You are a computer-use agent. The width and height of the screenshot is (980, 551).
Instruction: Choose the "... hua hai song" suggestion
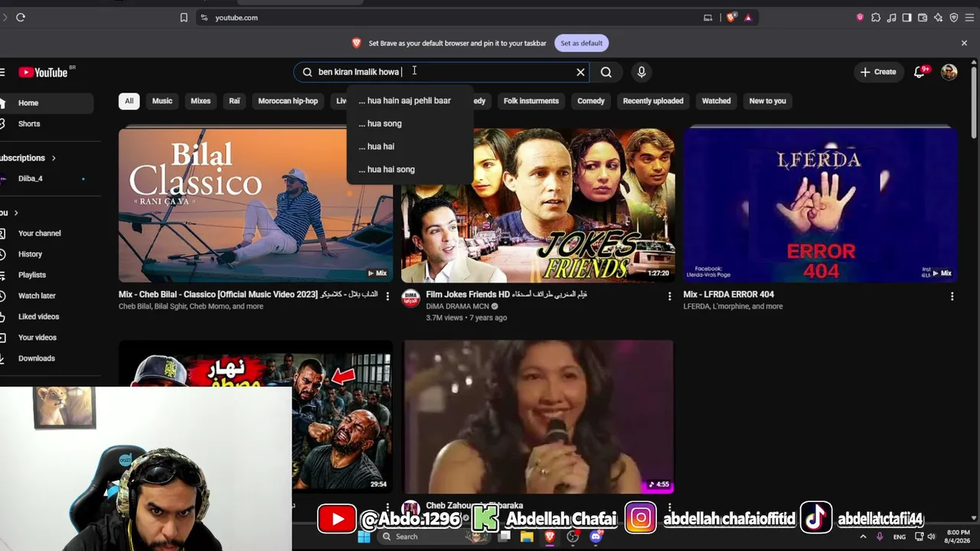click(x=410, y=169)
